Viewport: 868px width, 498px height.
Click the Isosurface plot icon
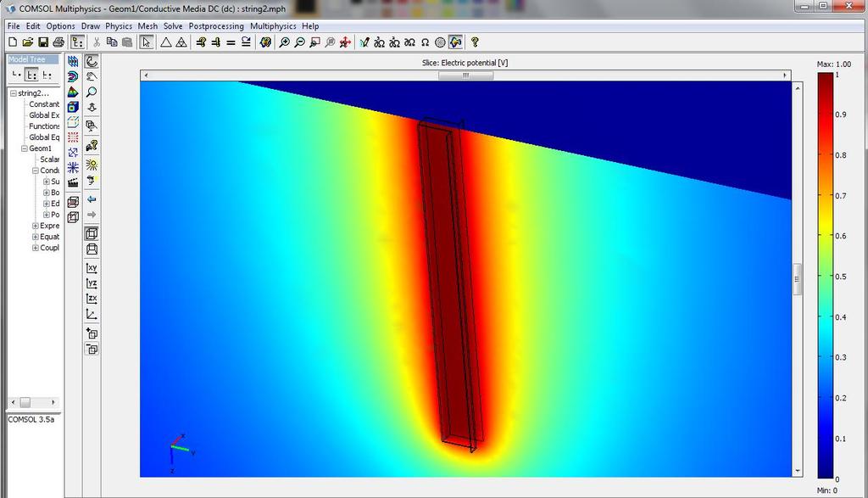click(x=73, y=76)
